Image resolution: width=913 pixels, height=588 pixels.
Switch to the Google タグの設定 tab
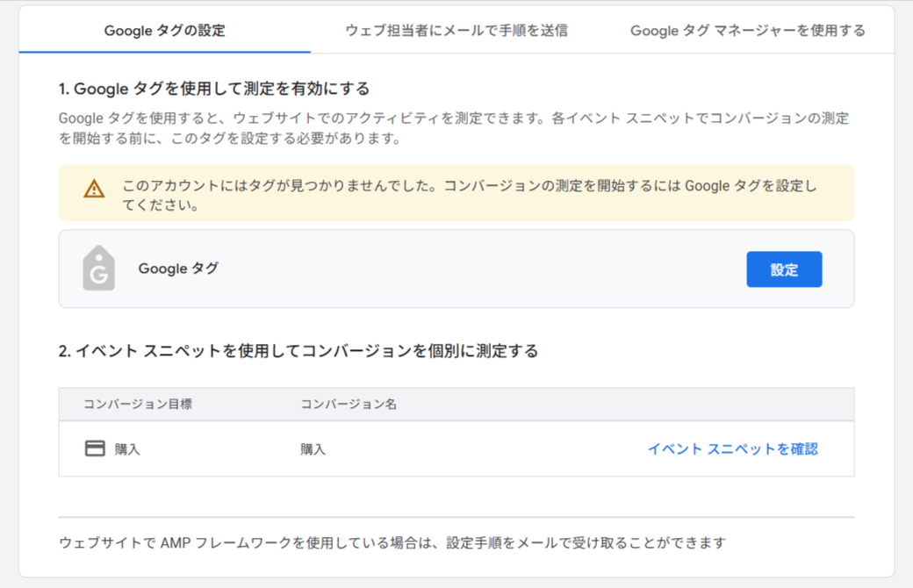tap(165, 30)
